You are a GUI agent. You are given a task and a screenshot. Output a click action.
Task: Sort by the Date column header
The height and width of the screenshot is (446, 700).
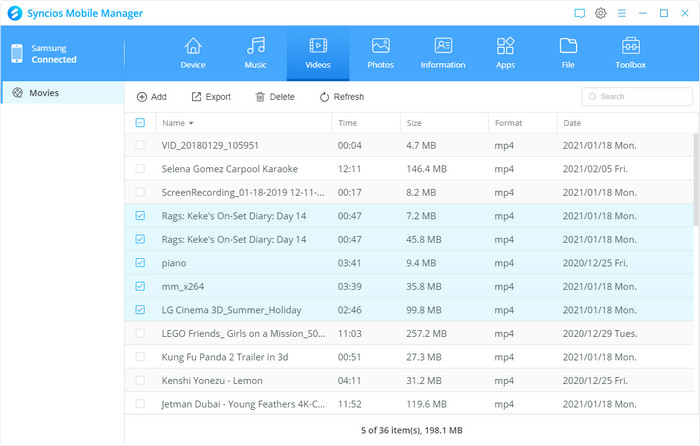625,123
